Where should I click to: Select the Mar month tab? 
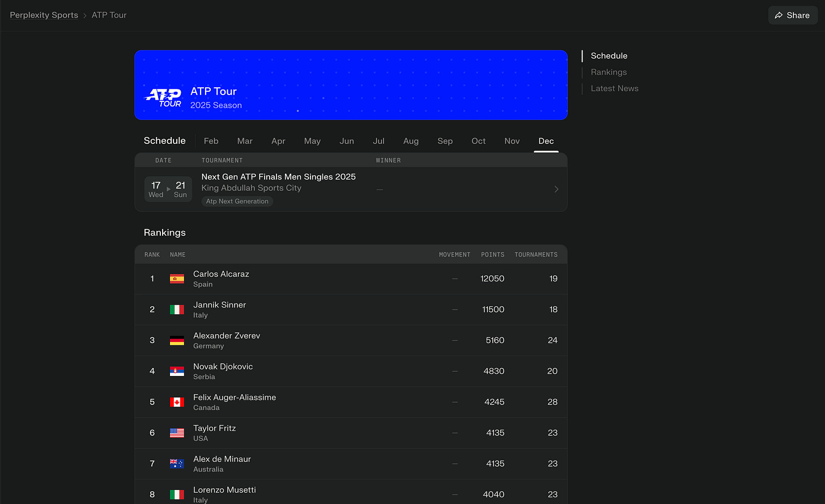click(x=245, y=141)
